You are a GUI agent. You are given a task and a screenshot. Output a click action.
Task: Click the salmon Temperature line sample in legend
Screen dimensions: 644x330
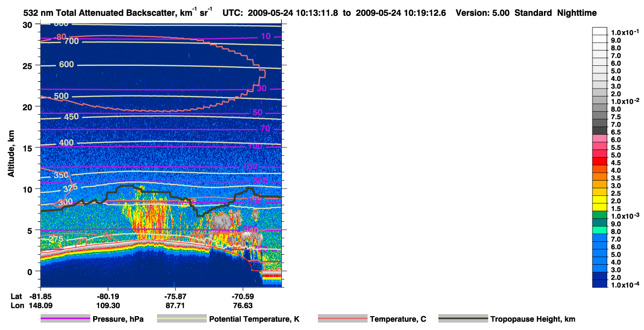click(x=342, y=319)
